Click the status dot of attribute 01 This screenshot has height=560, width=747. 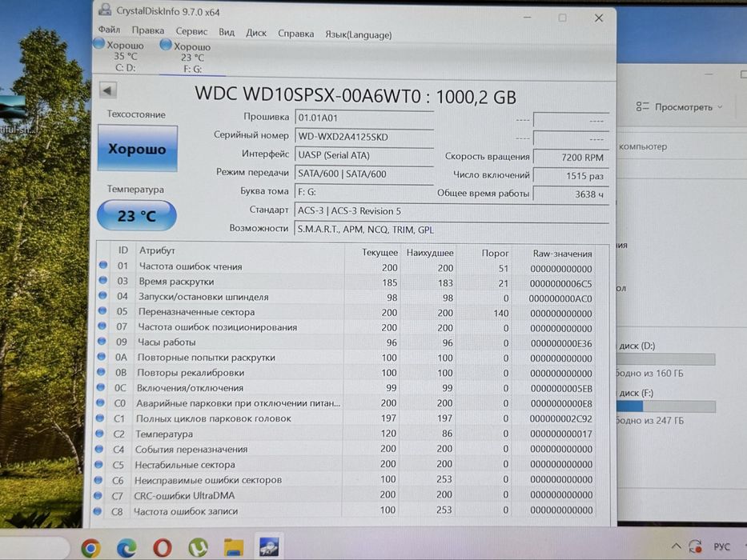pyautogui.click(x=103, y=266)
